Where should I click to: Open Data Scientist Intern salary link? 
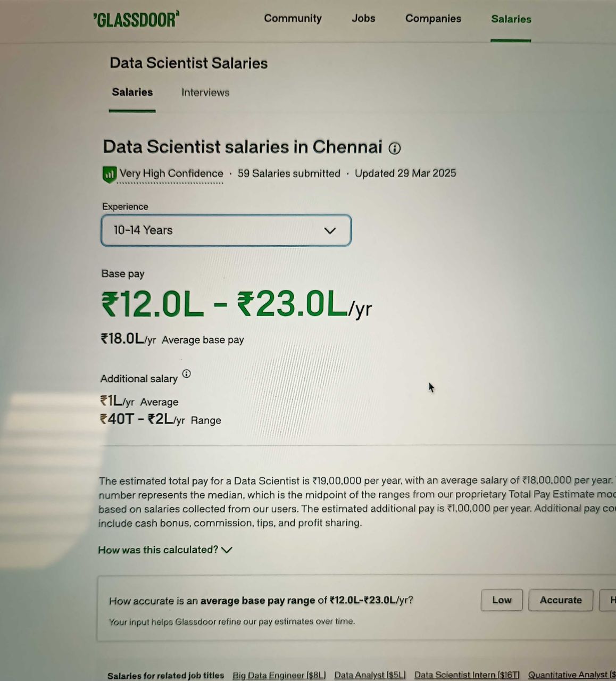467,675
